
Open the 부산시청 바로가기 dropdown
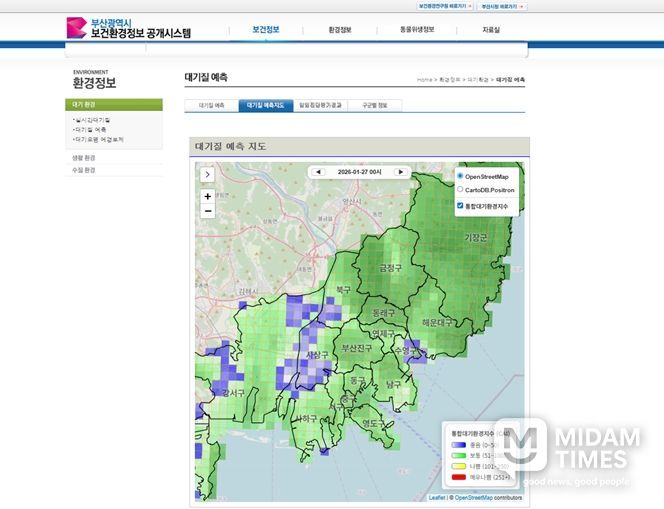click(503, 6)
